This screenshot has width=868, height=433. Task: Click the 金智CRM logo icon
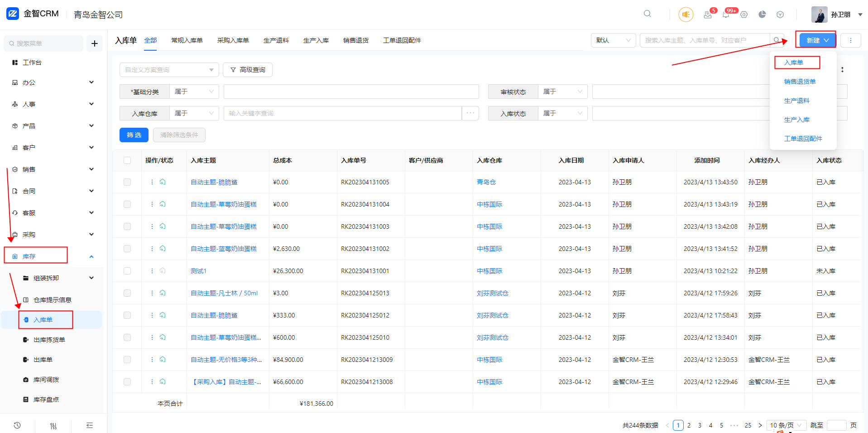point(13,14)
